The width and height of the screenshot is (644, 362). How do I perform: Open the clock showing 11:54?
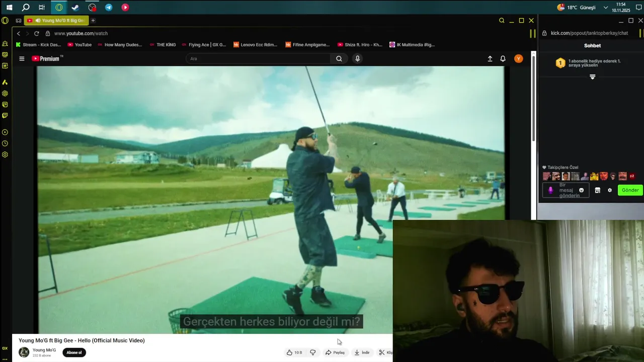pos(621,7)
